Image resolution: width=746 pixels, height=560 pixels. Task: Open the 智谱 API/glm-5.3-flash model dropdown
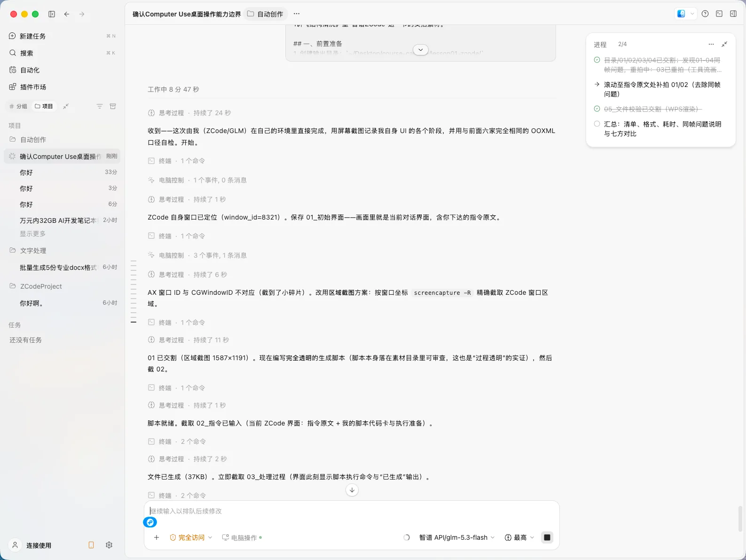coord(456,537)
